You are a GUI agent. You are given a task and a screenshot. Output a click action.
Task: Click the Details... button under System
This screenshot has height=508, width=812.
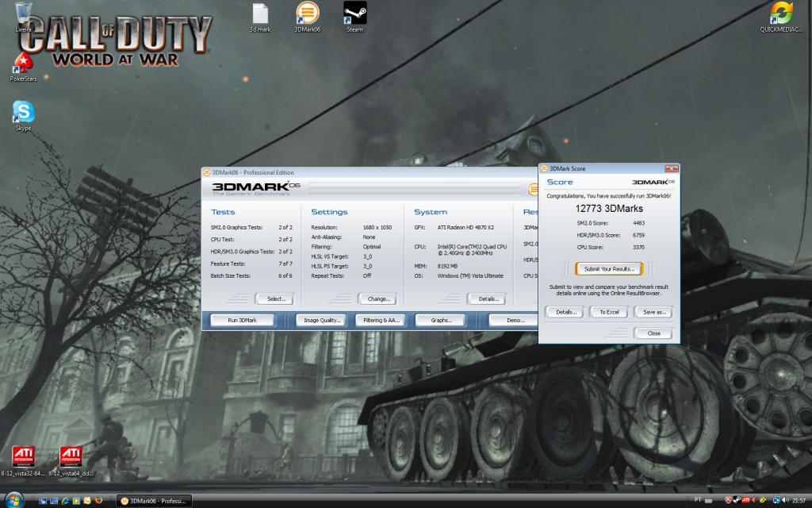pos(487,299)
